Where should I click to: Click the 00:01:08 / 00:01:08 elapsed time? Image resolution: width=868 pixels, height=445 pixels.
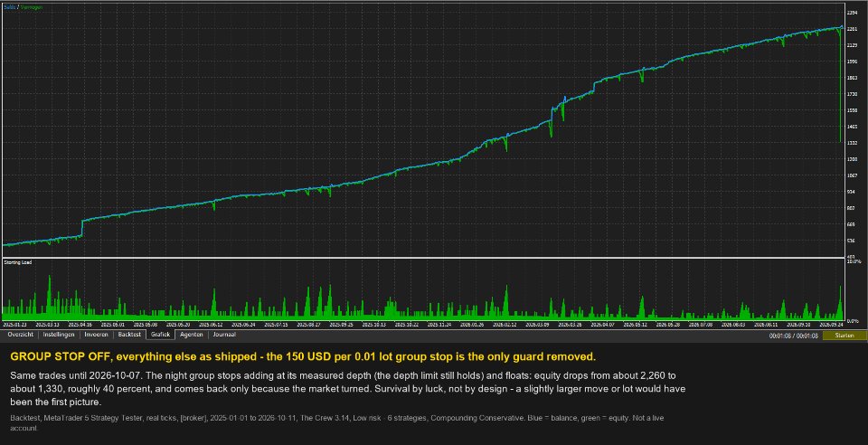pyautogui.click(x=793, y=336)
